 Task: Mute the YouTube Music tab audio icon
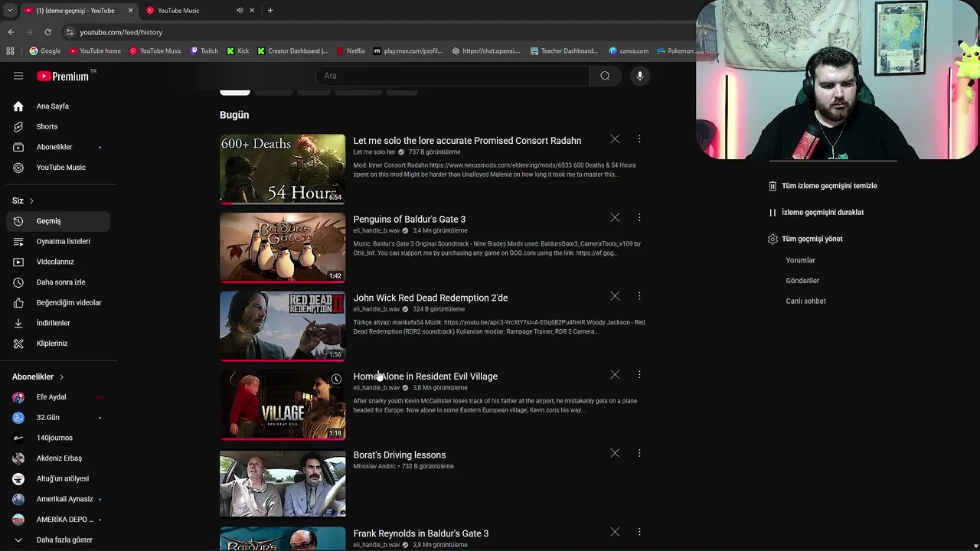pos(240,11)
